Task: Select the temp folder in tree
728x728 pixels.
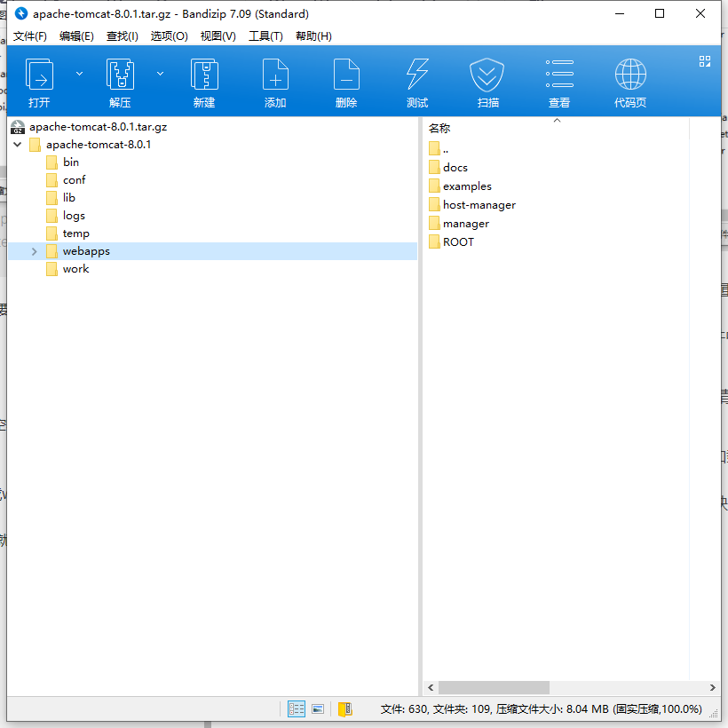Action: coord(76,233)
